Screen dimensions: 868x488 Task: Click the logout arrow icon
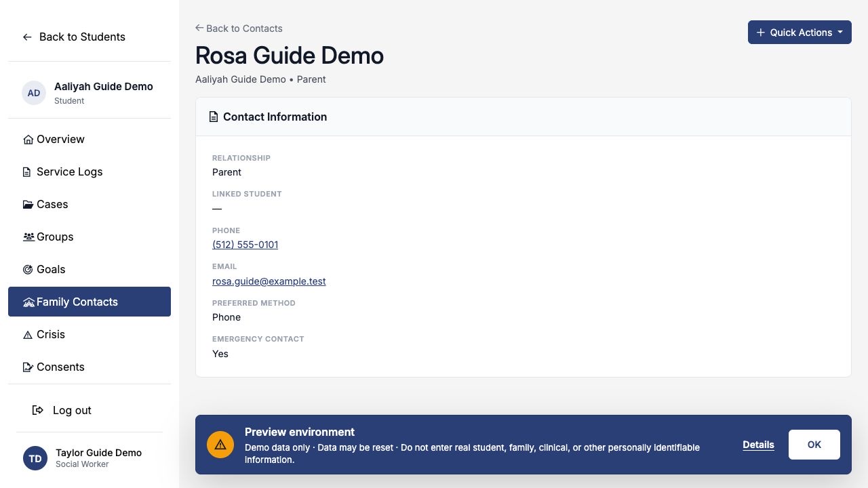point(38,410)
